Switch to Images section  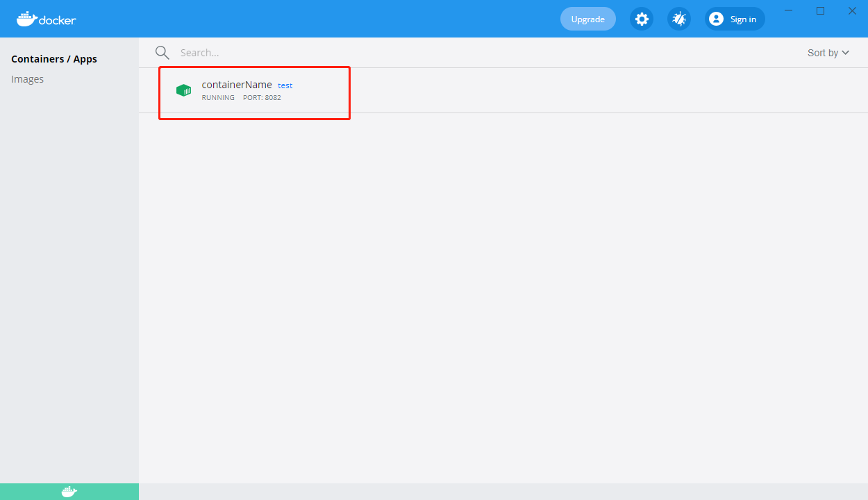tap(28, 79)
